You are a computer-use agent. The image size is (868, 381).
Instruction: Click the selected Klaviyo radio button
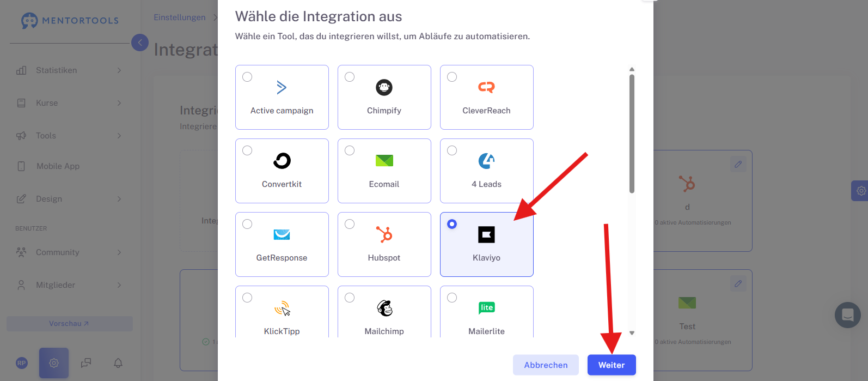(x=452, y=224)
